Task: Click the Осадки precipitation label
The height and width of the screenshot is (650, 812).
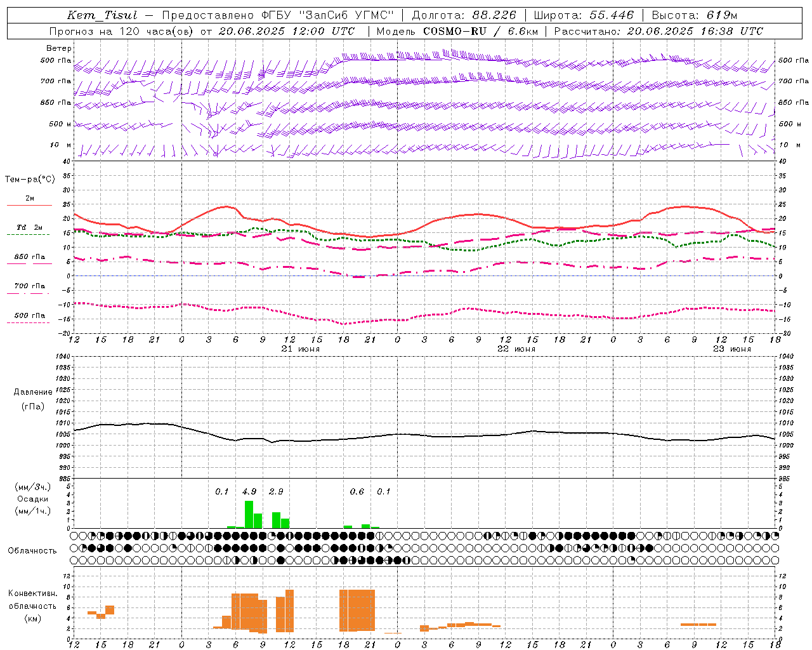Action: tap(33, 499)
